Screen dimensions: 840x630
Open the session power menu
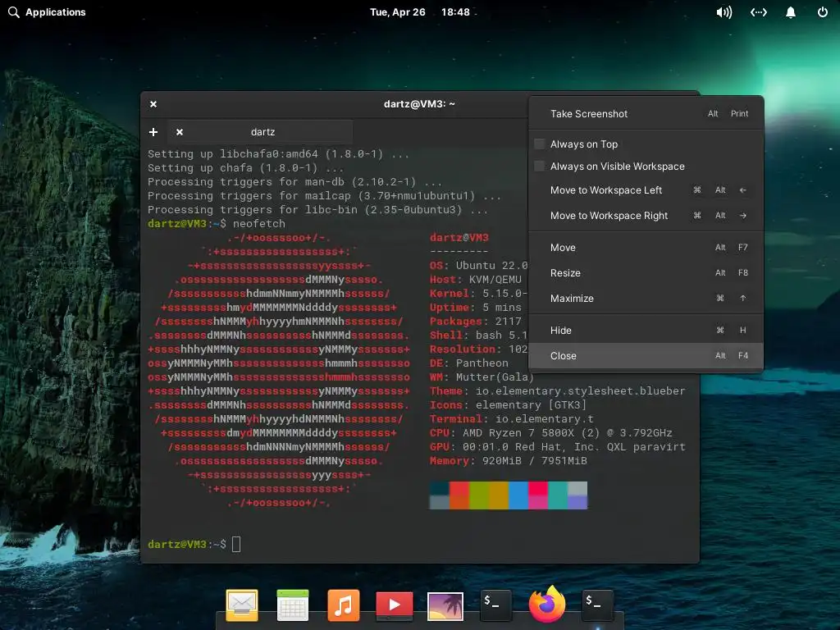(822, 11)
